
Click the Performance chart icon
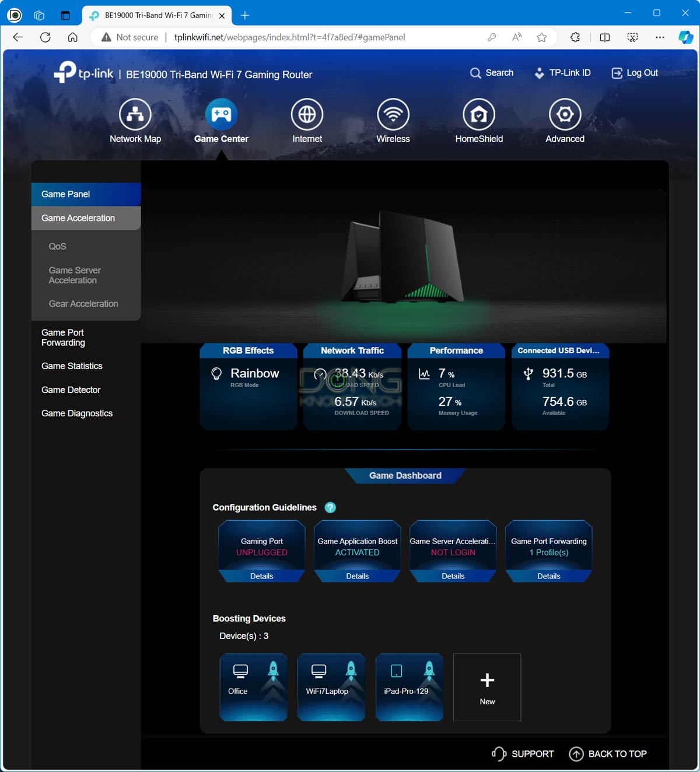coord(425,374)
